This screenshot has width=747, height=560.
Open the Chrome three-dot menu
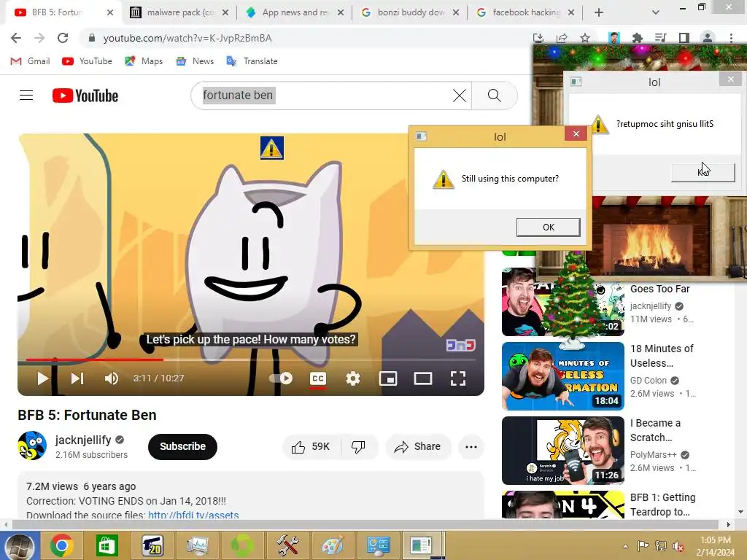pos(731,38)
